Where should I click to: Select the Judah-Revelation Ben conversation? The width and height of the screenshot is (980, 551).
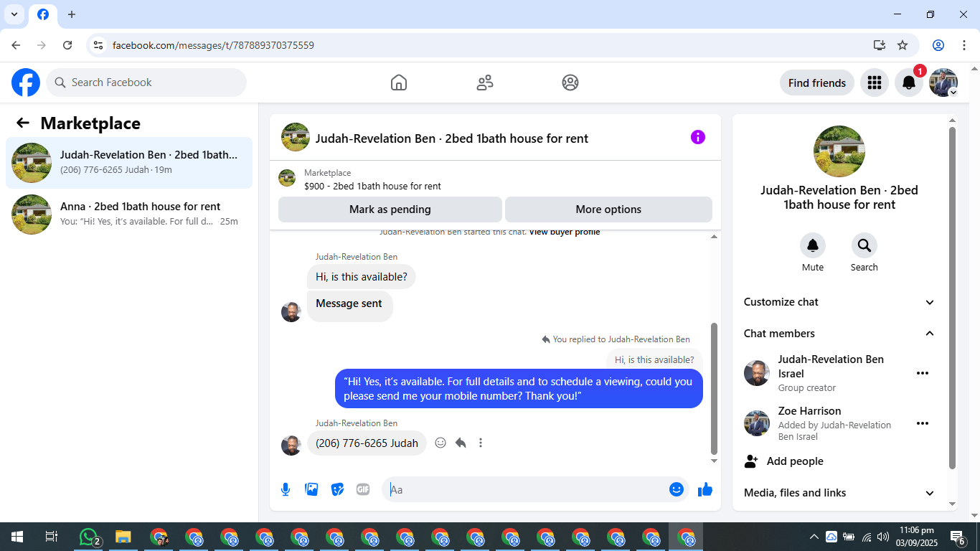click(129, 163)
